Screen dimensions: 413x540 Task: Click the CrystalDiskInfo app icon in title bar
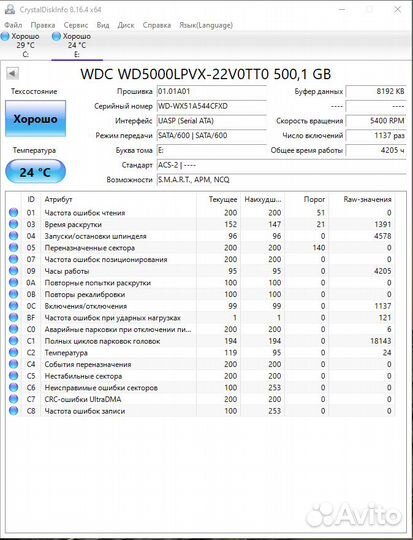[9, 10]
